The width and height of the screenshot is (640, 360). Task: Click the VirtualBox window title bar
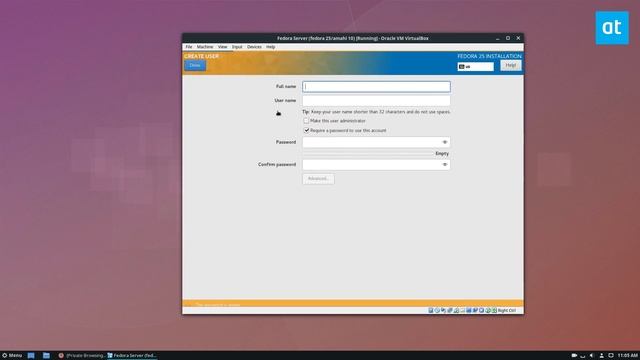(x=353, y=38)
